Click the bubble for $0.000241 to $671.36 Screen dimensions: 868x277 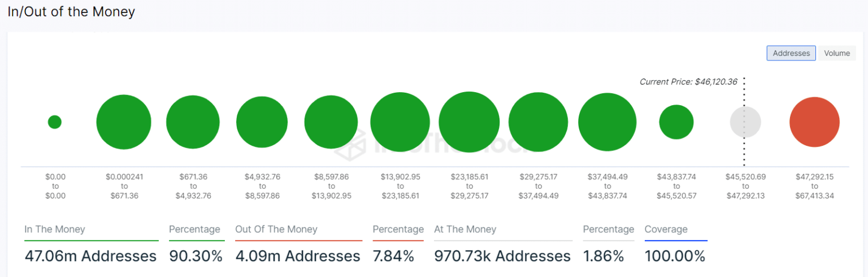point(124,122)
